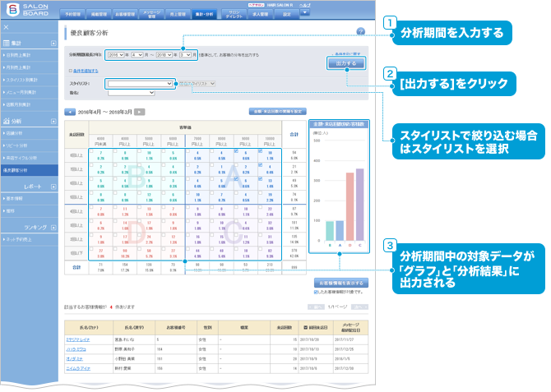This screenshot has height=392, width=551.
Task: Open リピート分析 in the sidebar
Action: 30,145
